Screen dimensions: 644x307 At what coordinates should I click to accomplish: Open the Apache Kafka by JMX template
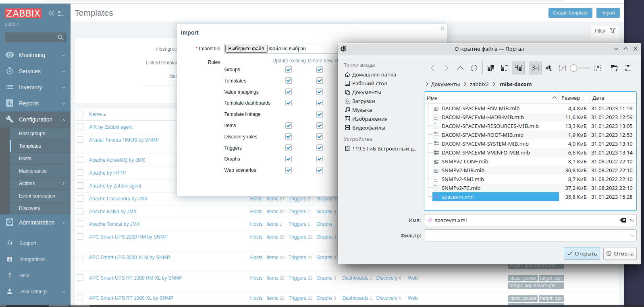tap(113, 211)
